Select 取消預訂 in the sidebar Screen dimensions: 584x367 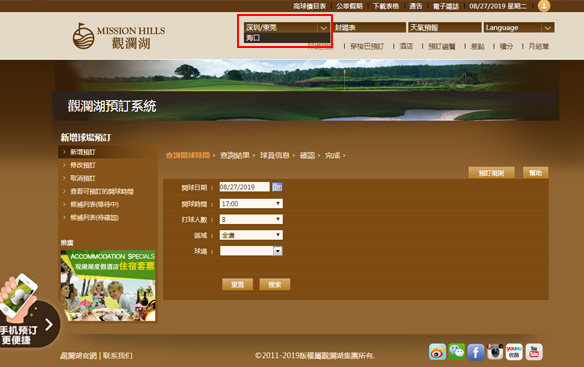83,178
